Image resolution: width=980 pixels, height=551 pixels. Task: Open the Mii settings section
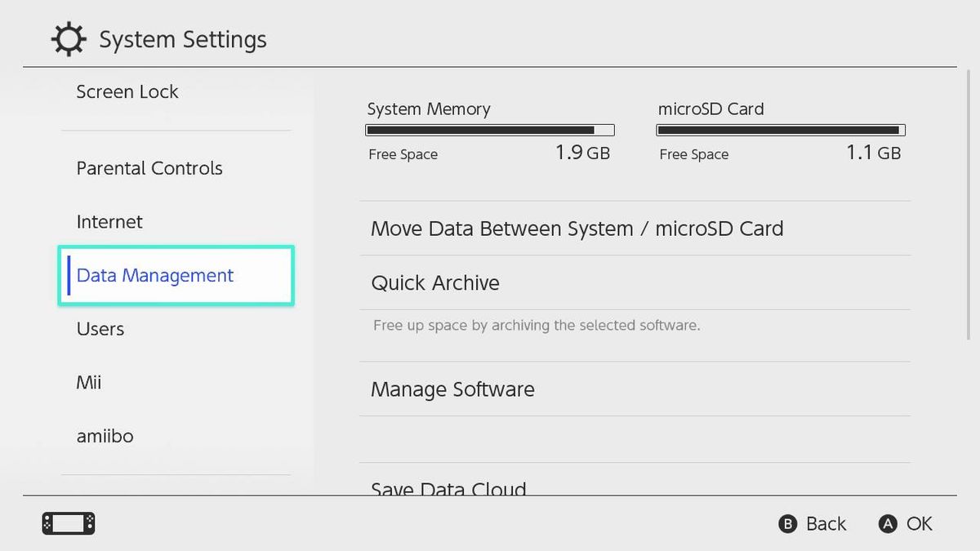point(88,382)
